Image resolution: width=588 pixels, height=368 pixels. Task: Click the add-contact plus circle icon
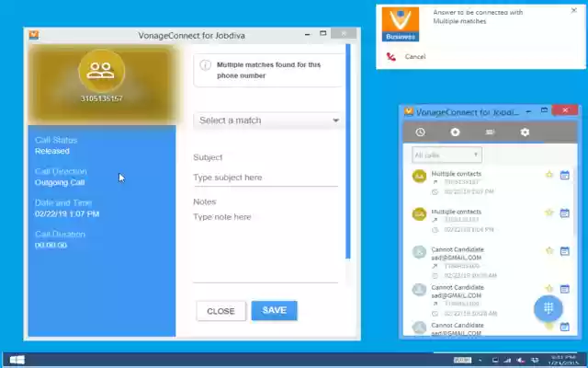click(455, 132)
